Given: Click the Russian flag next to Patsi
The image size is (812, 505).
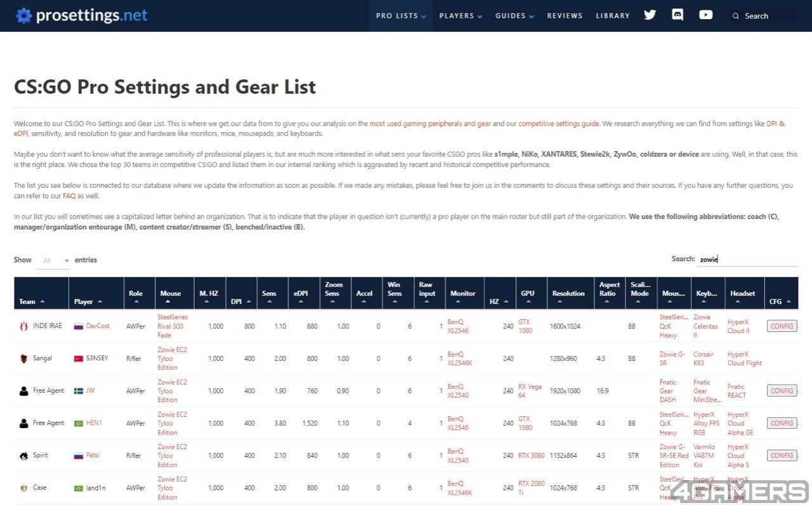Looking at the screenshot, I should coord(79,456).
